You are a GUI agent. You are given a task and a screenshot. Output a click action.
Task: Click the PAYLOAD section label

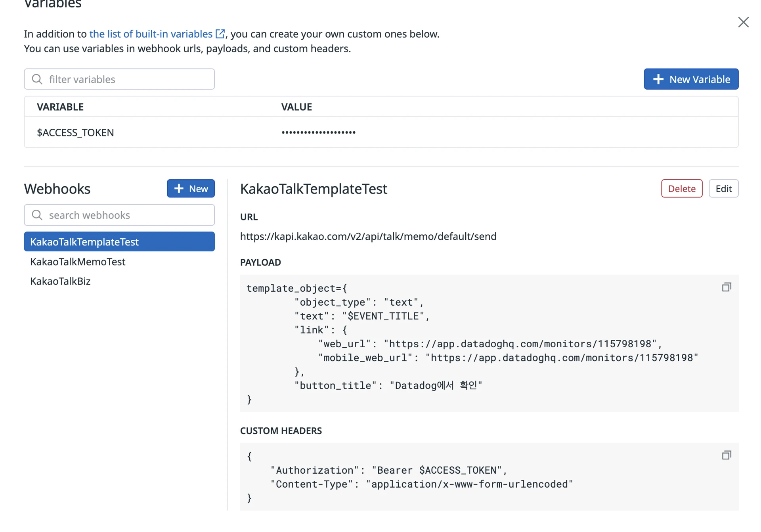click(x=260, y=262)
